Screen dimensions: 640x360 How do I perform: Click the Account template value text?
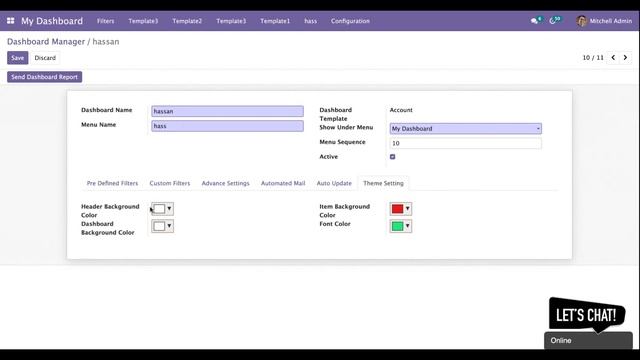pos(401,110)
